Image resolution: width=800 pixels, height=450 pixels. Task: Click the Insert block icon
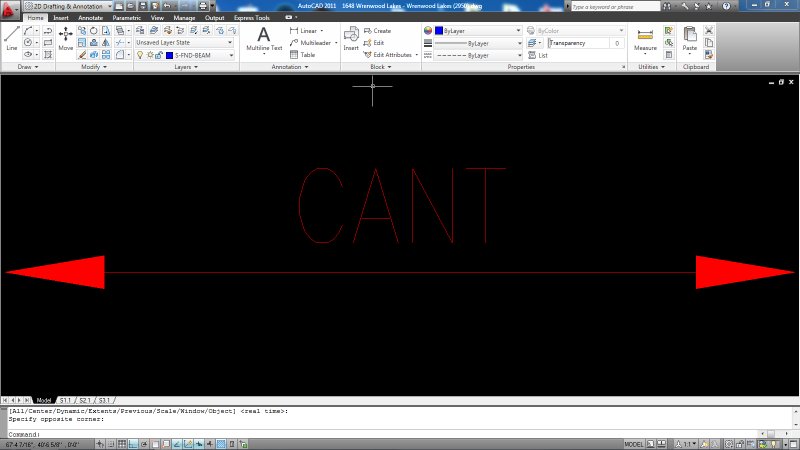coord(351,37)
